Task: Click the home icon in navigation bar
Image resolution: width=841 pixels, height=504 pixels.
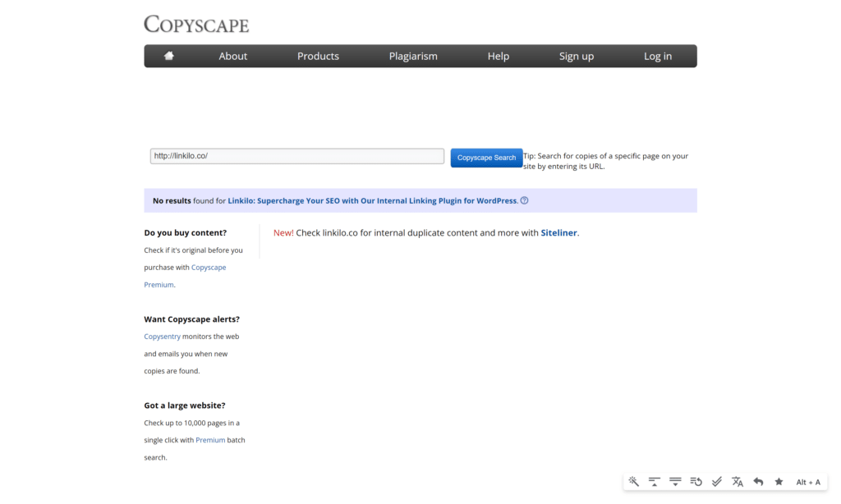Action: pos(169,56)
